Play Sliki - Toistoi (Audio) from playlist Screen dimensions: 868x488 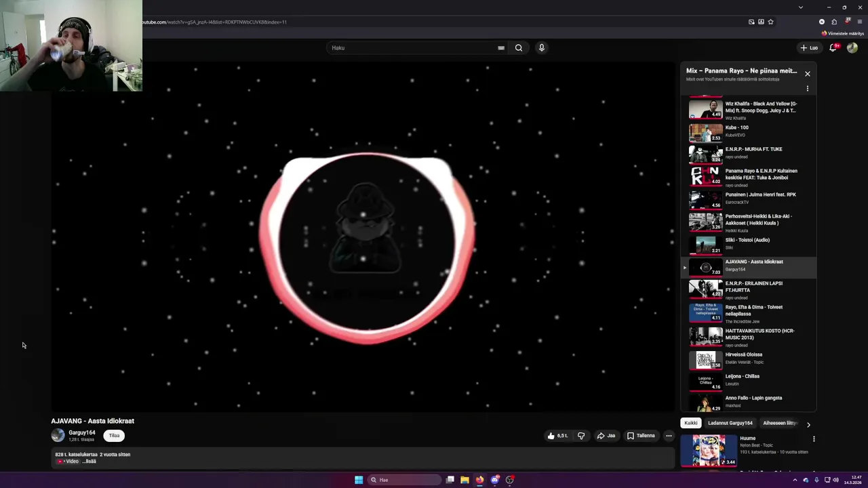tap(749, 245)
